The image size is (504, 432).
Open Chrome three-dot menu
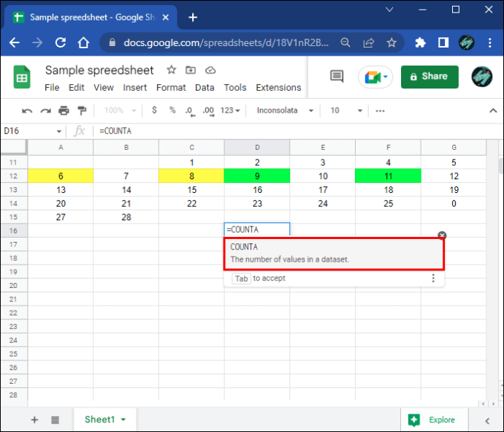(490, 43)
